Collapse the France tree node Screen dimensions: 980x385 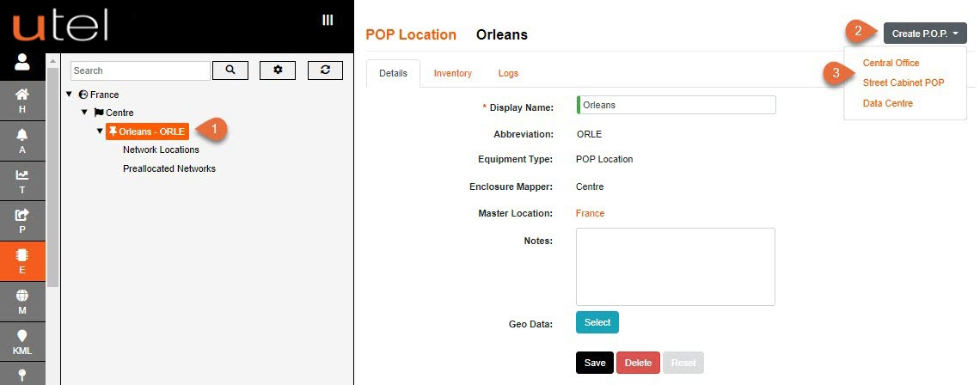pos(69,95)
